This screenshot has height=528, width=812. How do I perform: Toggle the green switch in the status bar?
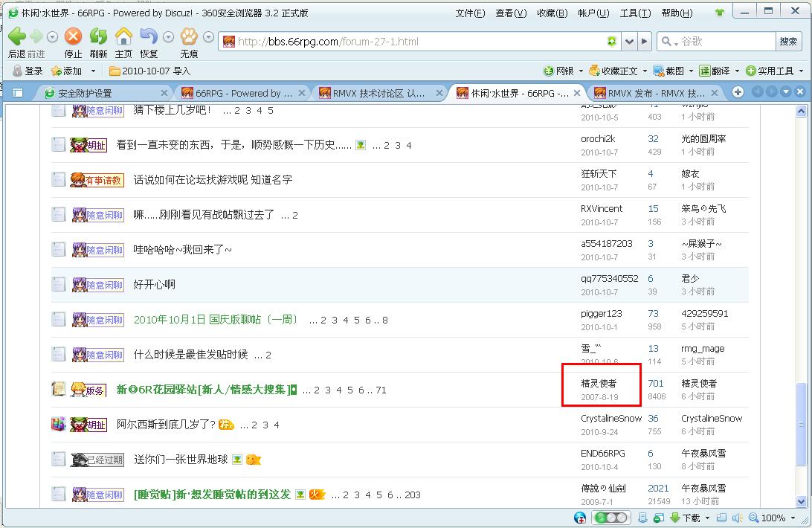pos(611,517)
